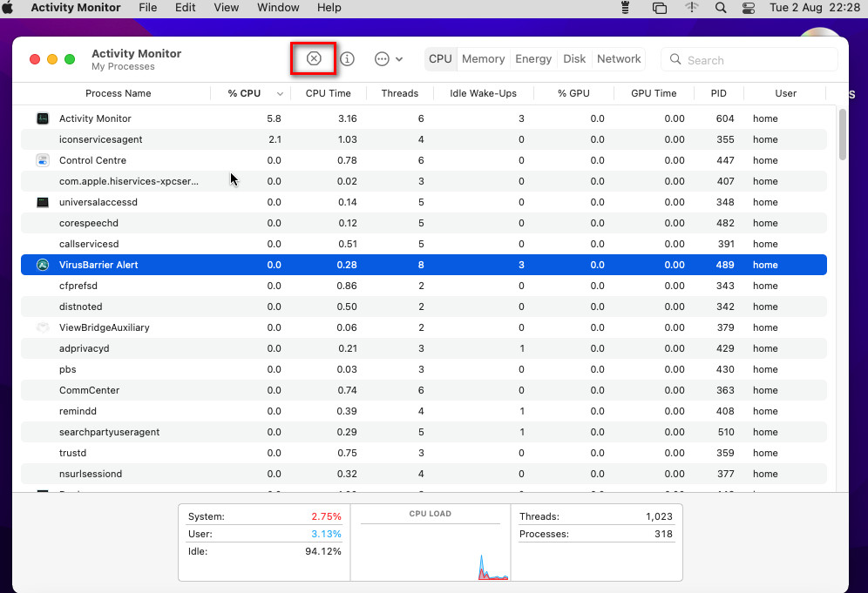Select the cfprefsd process row

(424, 286)
